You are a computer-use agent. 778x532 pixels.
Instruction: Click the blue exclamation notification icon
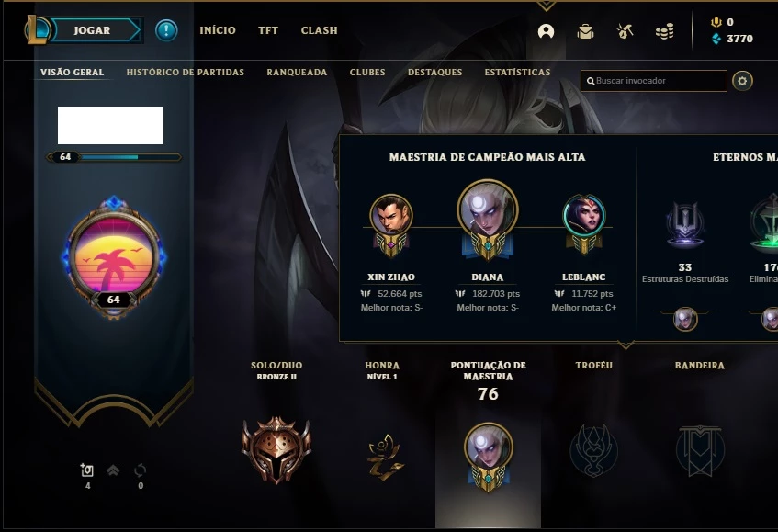pos(166,30)
